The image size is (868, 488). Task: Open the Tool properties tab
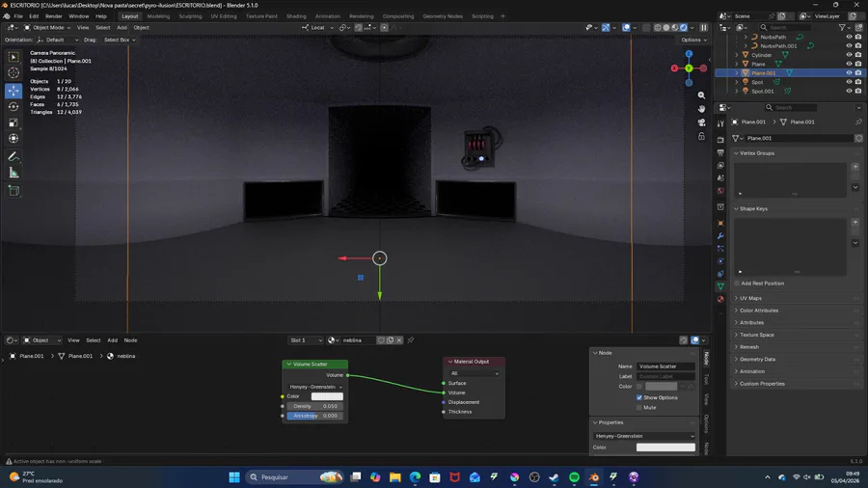tap(720, 124)
